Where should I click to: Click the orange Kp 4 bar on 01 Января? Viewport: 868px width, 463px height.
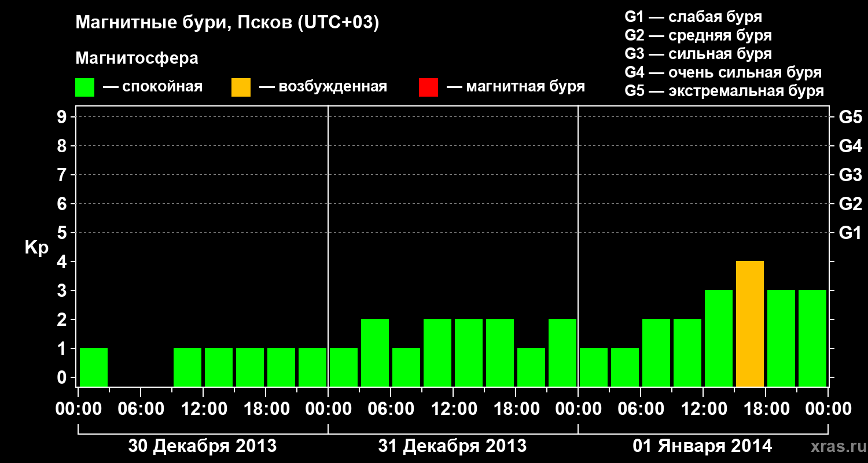pos(750,324)
